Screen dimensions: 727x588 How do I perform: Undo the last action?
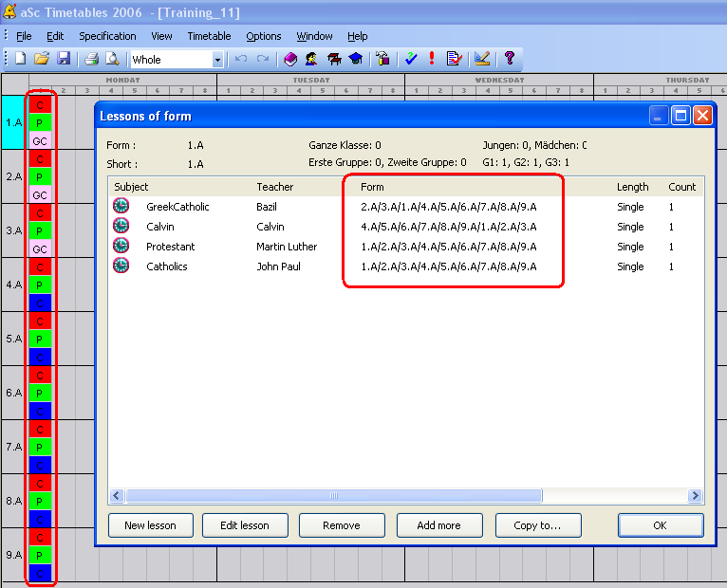[241, 59]
